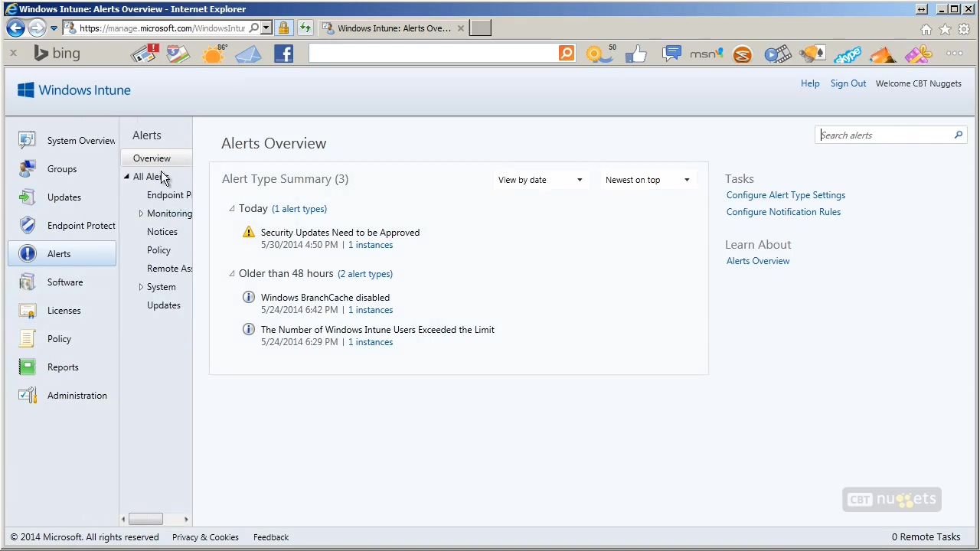Open the Newest on top dropdown
Image resolution: width=980 pixels, height=551 pixels.
coord(648,180)
